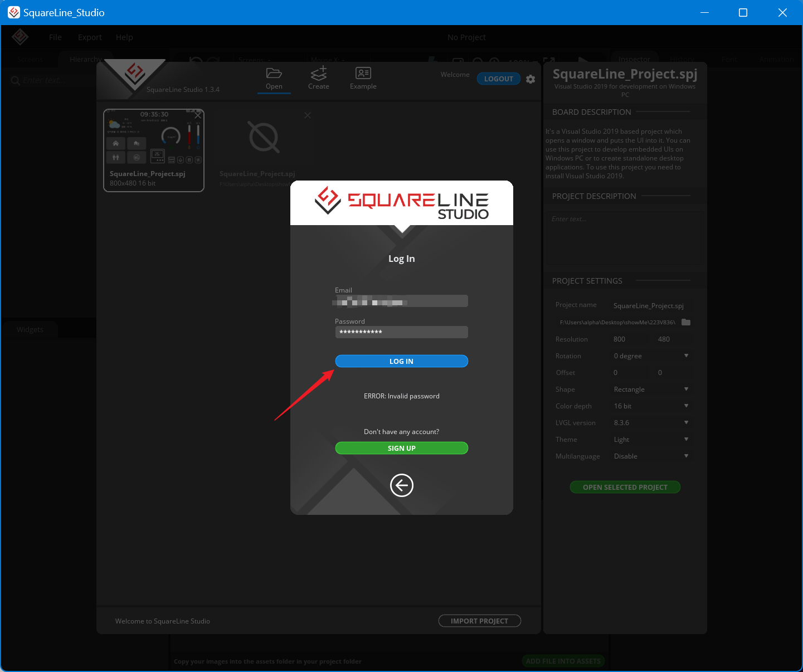The width and height of the screenshot is (803, 672).
Task: Click the SquareLine logo icon below the menu bar
Action: pos(20,37)
